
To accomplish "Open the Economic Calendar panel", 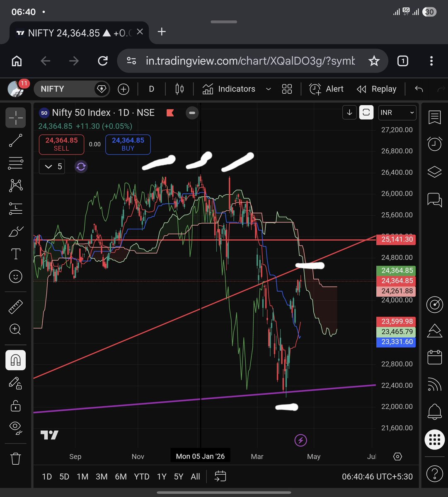I will 435,357.
